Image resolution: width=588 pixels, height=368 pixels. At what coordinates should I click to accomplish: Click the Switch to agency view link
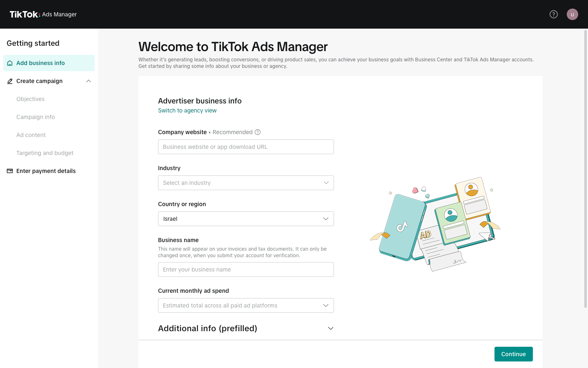[x=187, y=110]
